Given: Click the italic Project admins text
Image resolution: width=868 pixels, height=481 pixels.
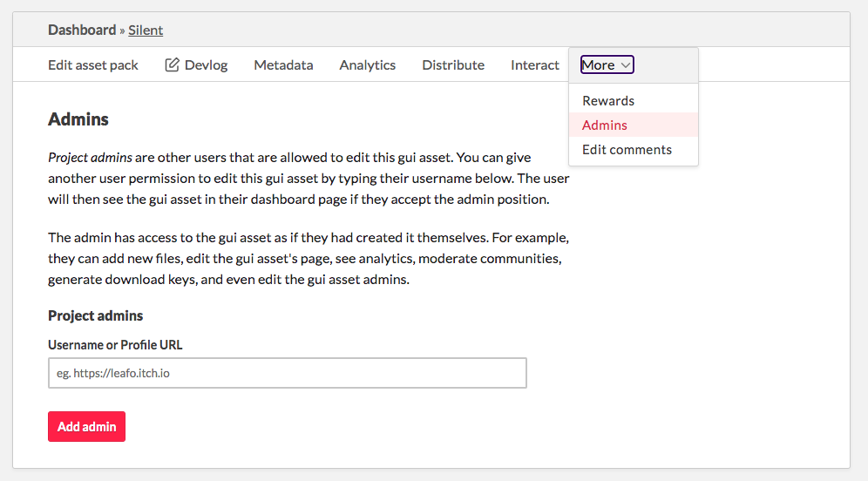Looking at the screenshot, I should point(91,158).
